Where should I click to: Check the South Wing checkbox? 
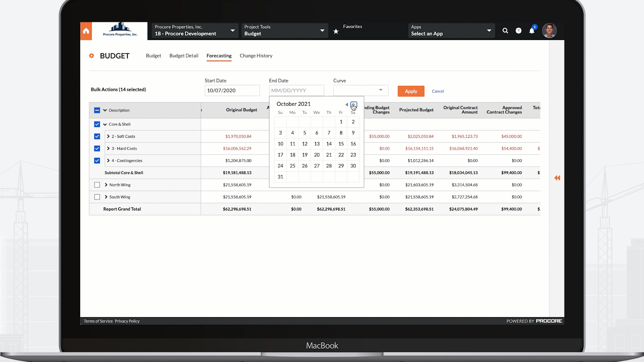(97, 197)
